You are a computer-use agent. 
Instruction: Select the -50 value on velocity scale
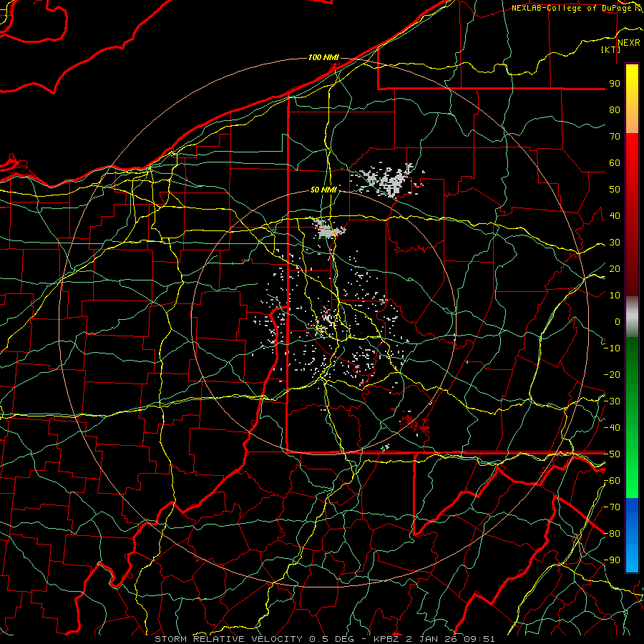click(612, 454)
